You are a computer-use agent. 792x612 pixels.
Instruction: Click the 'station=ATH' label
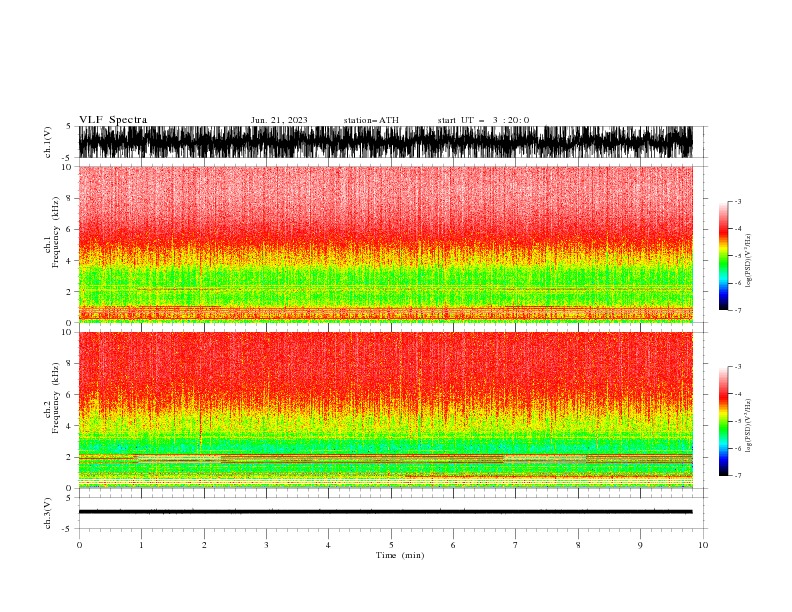click(x=371, y=120)
